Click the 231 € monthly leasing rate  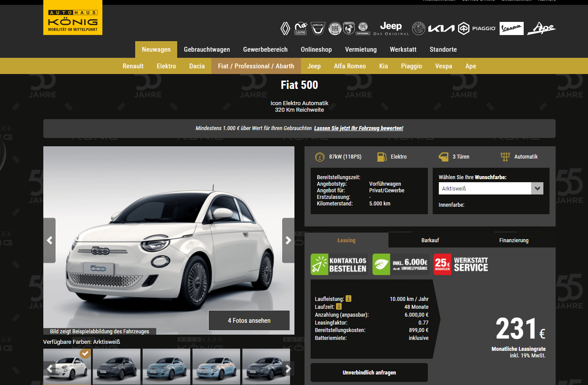point(521,329)
